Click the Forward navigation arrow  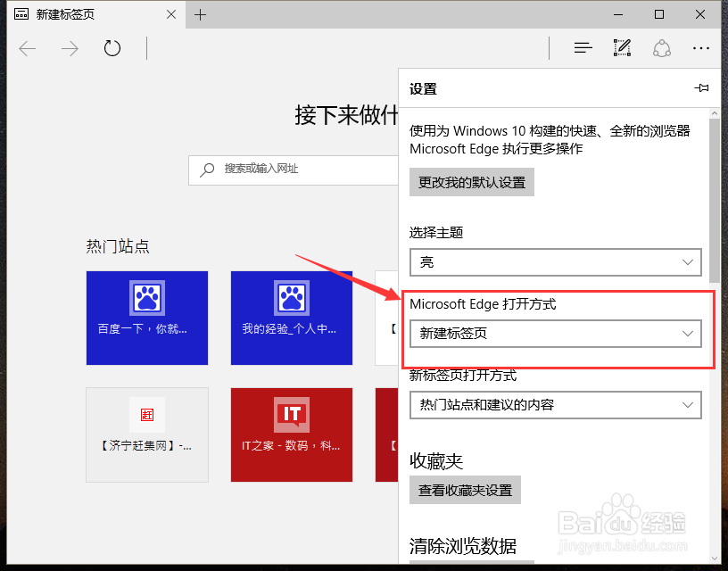70,48
